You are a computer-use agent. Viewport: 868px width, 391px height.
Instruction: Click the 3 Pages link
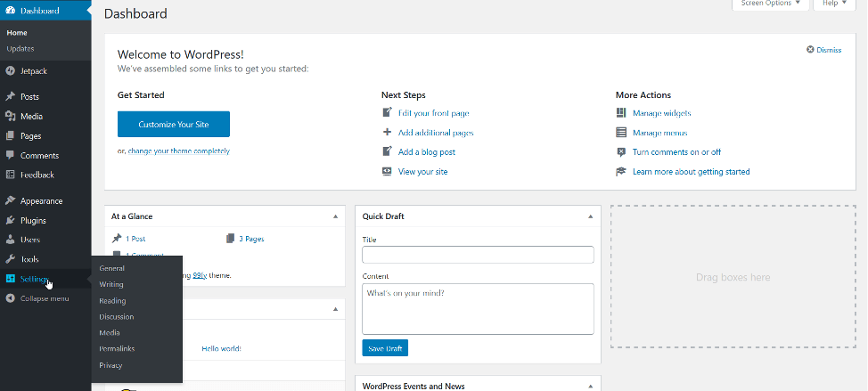coord(251,239)
